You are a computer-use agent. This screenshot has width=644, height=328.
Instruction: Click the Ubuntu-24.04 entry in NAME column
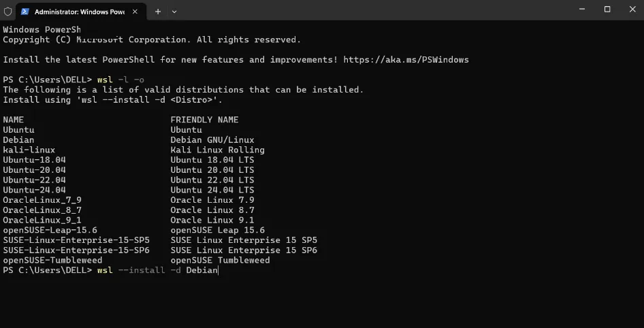point(34,190)
